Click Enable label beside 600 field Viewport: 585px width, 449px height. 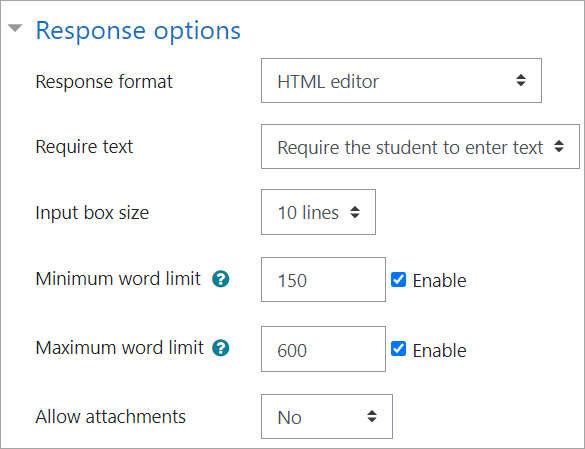[439, 350]
